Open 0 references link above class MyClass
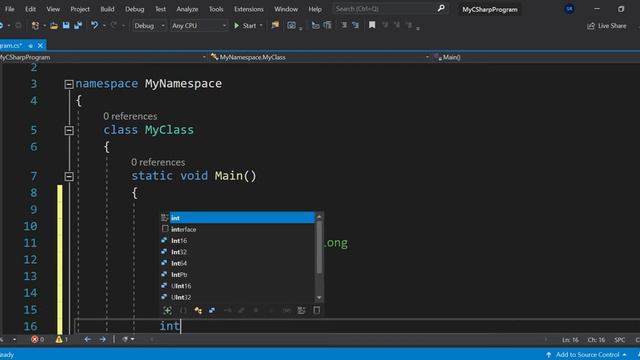Viewport: 640px width, 360px height. (130, 116)
